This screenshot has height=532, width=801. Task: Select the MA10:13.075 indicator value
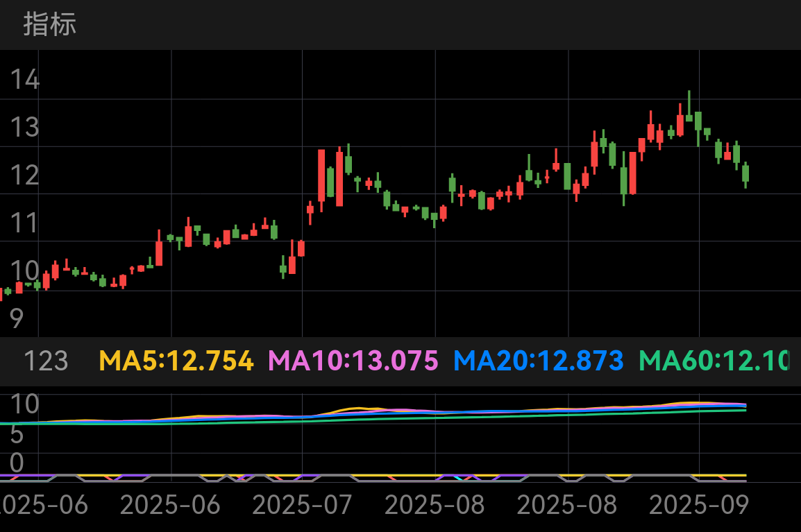pyautogui.click(x=353, y=361)
